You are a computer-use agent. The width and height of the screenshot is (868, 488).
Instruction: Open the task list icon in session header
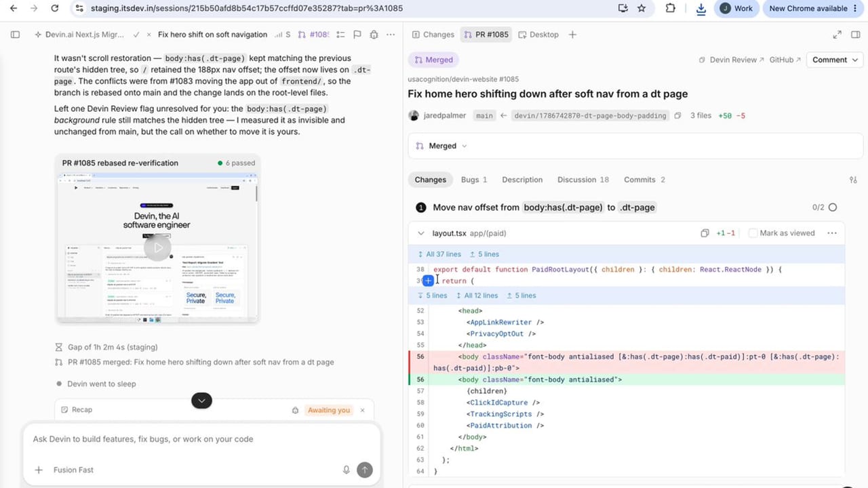click(x=340, y=35)
